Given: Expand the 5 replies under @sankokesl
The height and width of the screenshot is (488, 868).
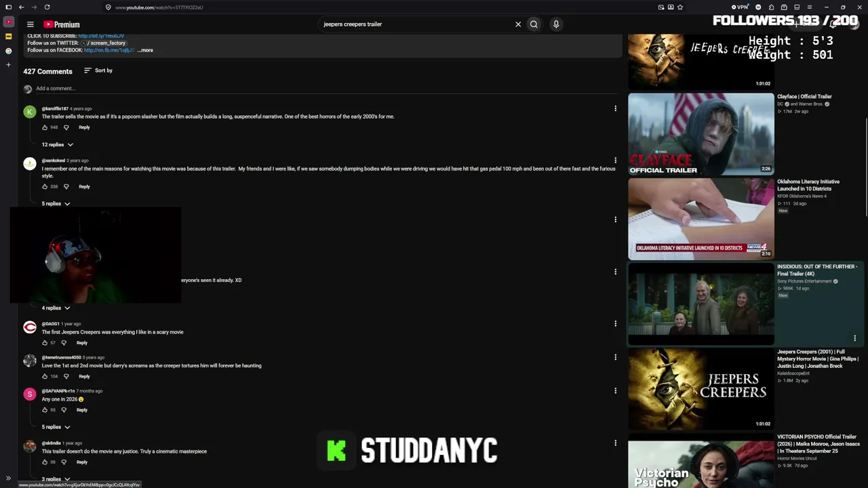Looking at the screenshot, I should 56,204.
